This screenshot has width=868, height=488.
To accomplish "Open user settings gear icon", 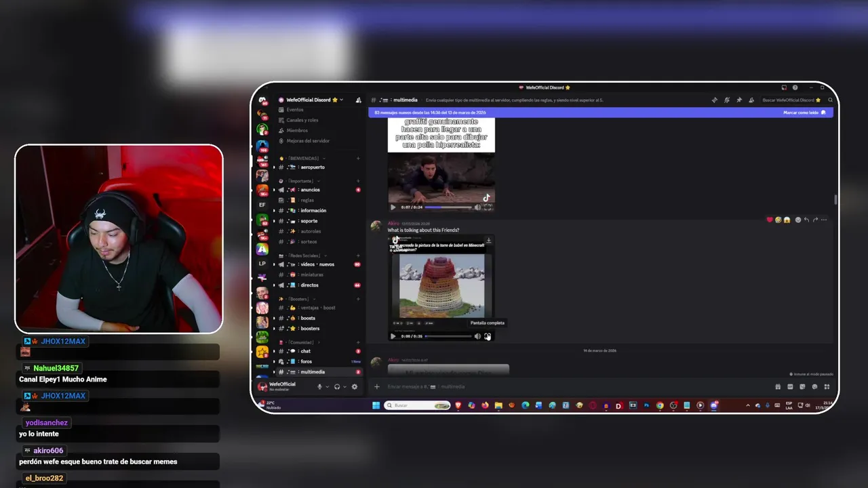I will pyautogui.click(x=354, y=386).
